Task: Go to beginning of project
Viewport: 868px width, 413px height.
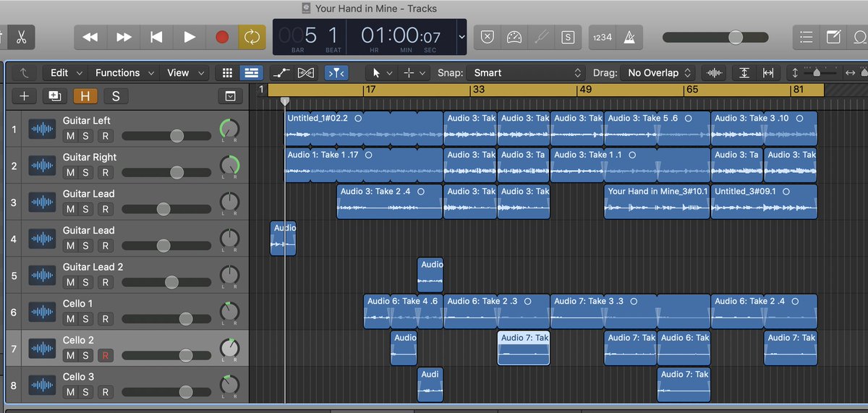Action: pos(156,37)
